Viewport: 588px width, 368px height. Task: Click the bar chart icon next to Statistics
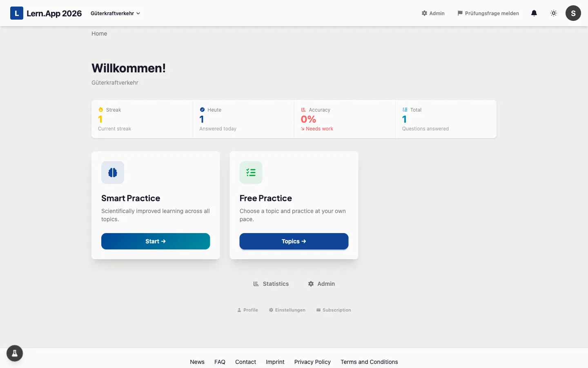tap(256, 284)
